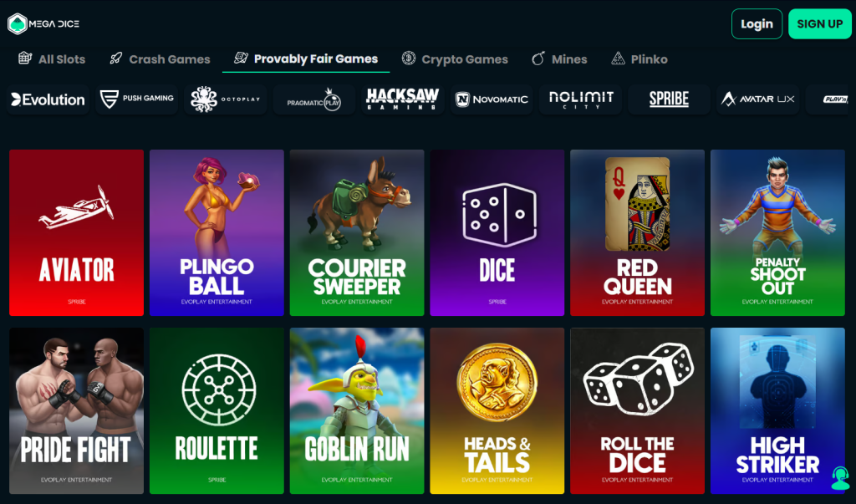
Task: Go to the Crypto Games tab
Action: [x=455, y=59]
